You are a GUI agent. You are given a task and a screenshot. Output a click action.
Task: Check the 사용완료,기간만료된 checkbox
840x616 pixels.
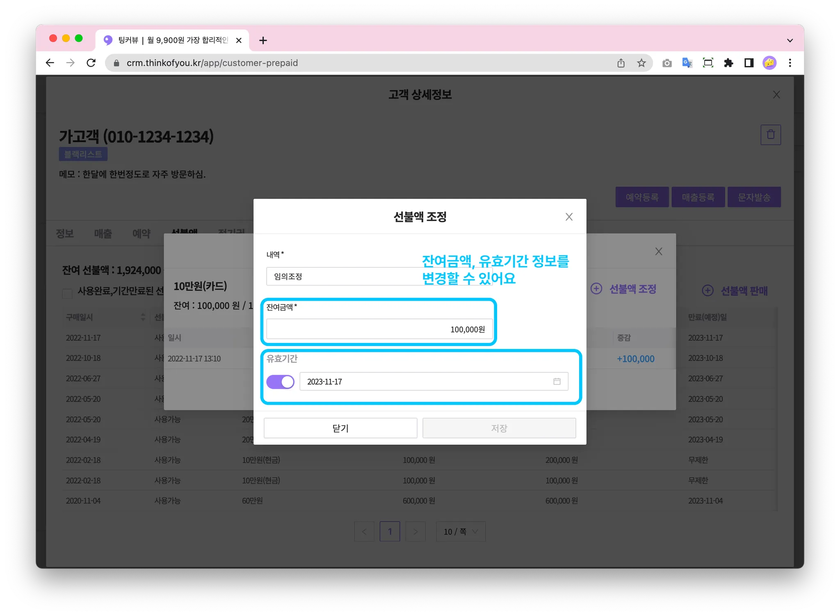click(x=67, y=293)
